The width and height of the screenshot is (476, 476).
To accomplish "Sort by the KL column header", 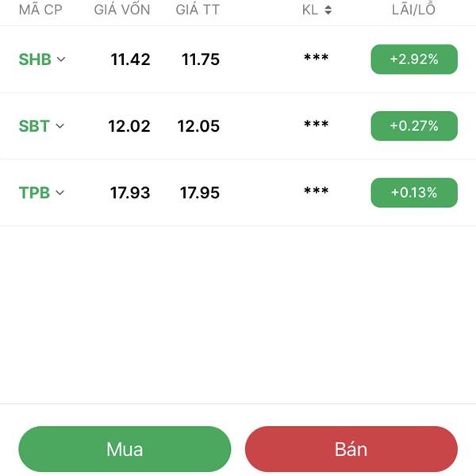I will [x=310, y=10].
